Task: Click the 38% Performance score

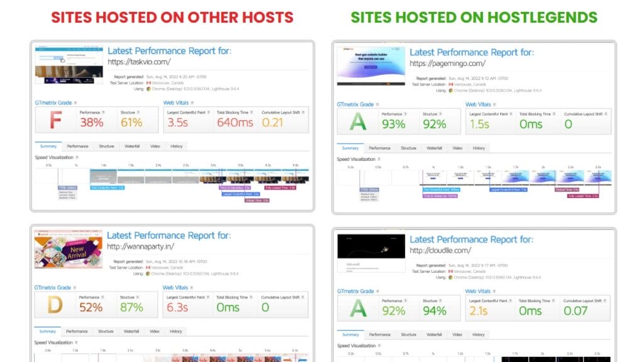Action: coord(92,123)
